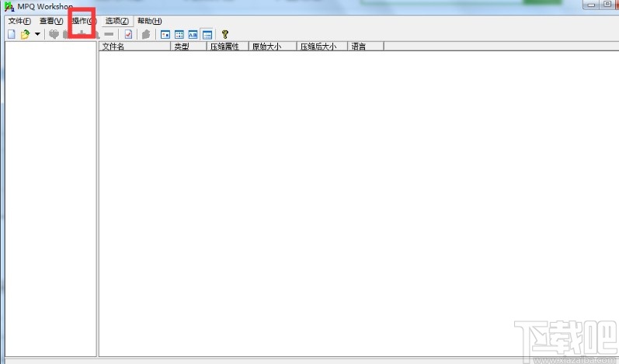This screenshot has width=619, height=364.
Task: Switch to list view icon
Action: coord(193,35)
